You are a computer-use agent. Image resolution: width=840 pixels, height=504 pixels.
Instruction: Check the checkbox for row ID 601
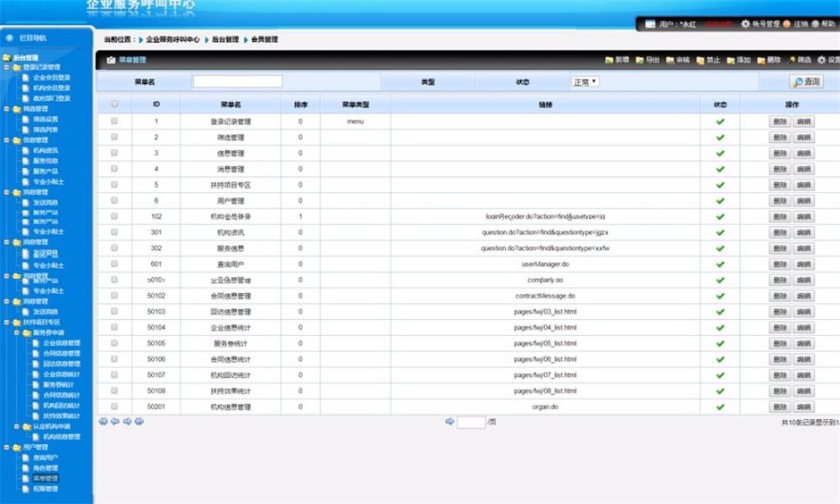pyautogui.click(x=114, y=263)
